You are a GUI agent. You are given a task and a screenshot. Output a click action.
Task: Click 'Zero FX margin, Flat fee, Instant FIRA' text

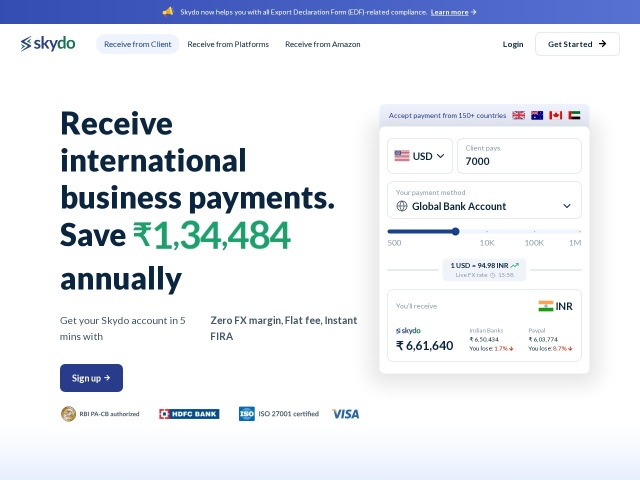point(284,328)
